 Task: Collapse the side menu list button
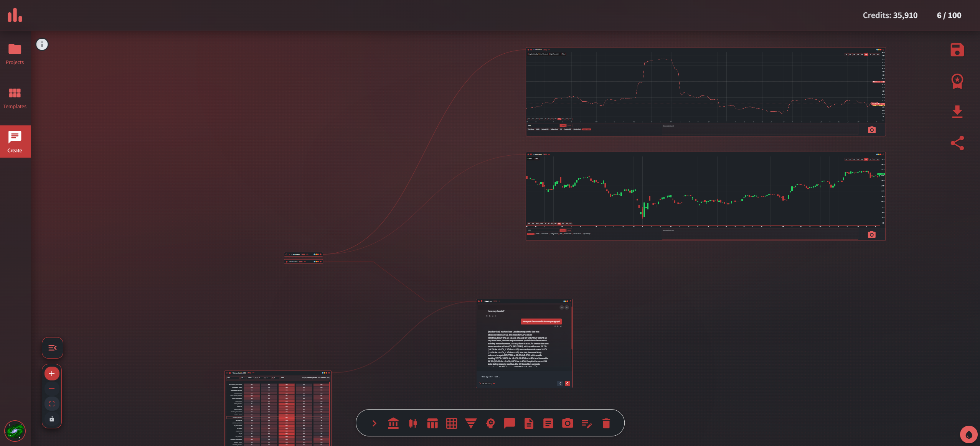pos(53,348)
